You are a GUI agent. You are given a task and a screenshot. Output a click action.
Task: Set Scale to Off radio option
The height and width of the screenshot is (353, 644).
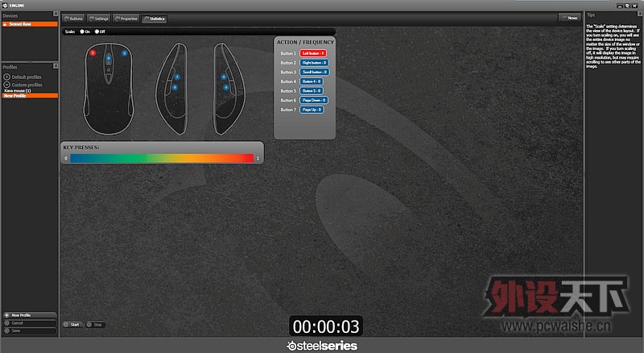[x=97, y=31]
